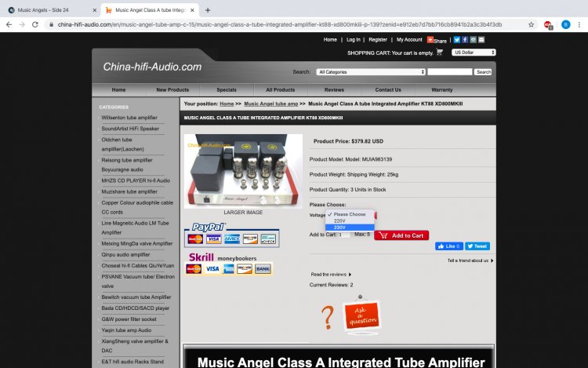Image resolution: width=588 pixels, height=368 pixels.
Task: Click Home breadcrumb link
Action: [x=227, y=104]
